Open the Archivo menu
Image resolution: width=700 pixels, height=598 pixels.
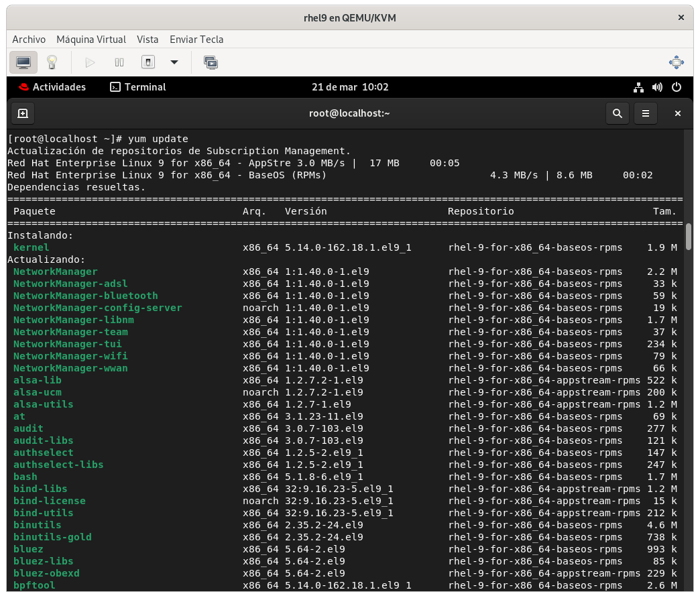29,40
